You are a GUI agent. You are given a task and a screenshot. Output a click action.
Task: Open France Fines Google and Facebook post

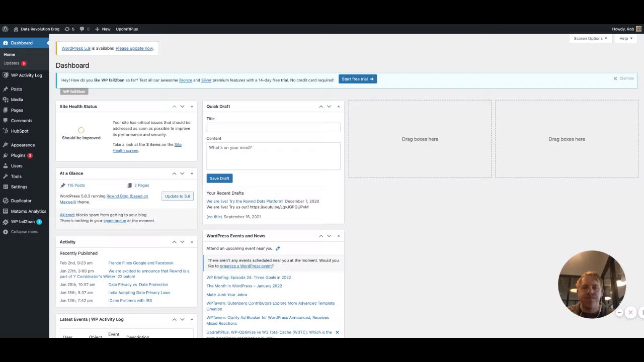[141, 263]
